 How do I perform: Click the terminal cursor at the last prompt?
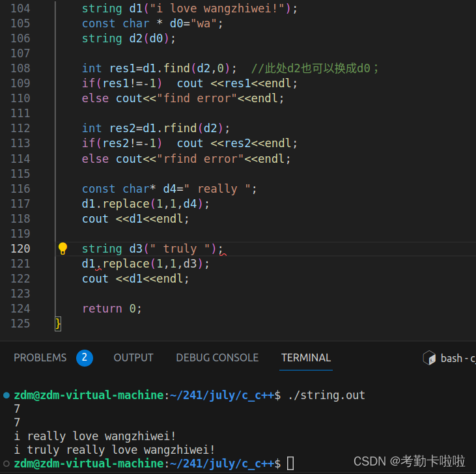(x=290, y=464)
